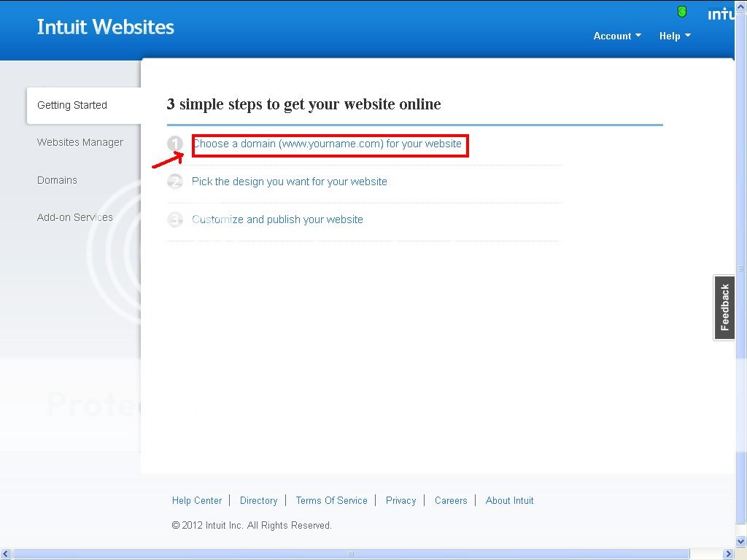Image resolution: width=747 pixels, height=560 pixels.
Task: Open the Help dropdown menu
Action: pos(675,36)
